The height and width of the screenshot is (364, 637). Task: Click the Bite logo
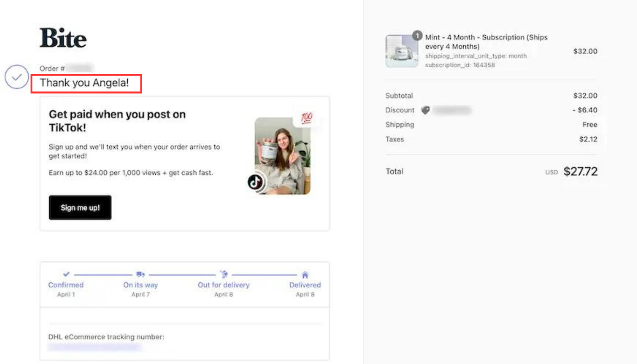click(62, 38)
